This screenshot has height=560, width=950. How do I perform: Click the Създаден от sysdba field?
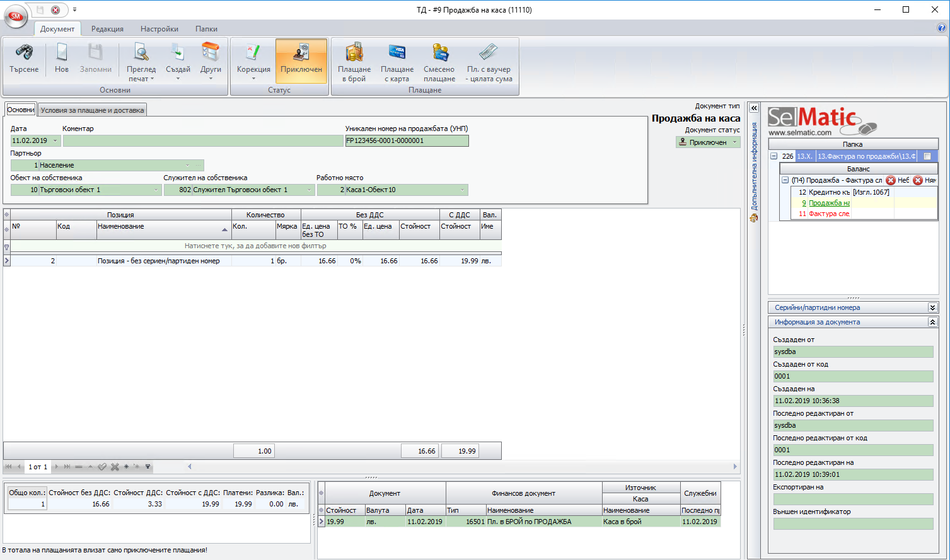click(x=853, y=351)
